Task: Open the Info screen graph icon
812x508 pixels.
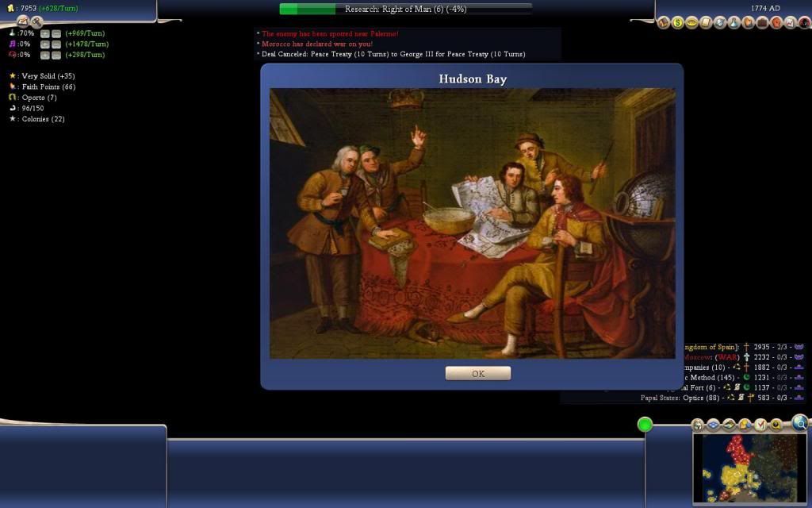Action: pos(789,23)
